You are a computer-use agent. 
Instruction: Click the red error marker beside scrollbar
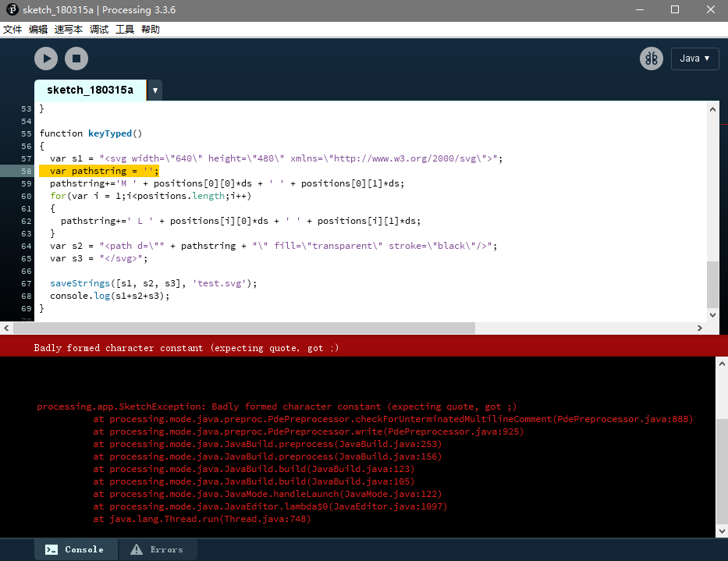tap(724, 125)
